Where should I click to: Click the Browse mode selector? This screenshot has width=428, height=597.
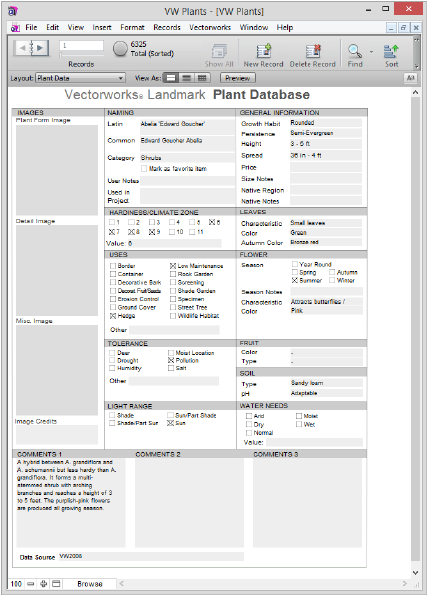(x=90, y=584)
